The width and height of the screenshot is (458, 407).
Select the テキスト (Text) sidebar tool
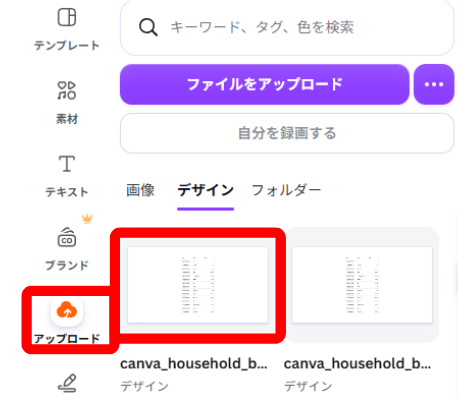point(67,164)
